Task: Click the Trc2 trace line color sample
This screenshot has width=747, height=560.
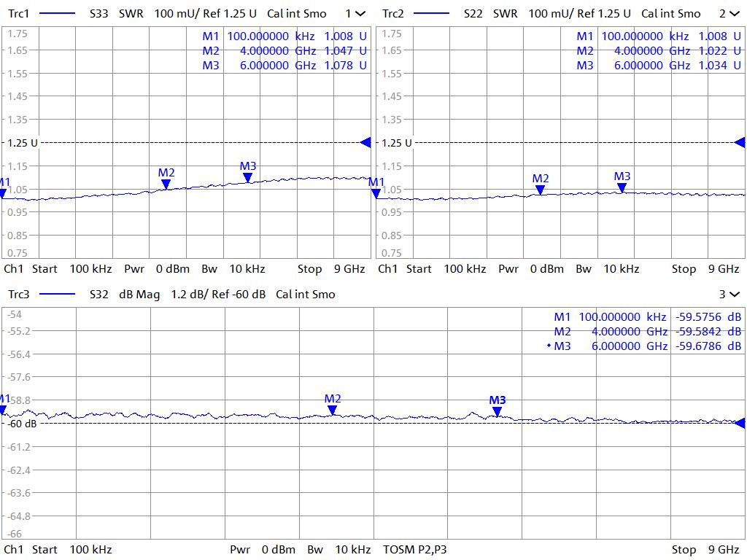Action: (x=430, y=14)
